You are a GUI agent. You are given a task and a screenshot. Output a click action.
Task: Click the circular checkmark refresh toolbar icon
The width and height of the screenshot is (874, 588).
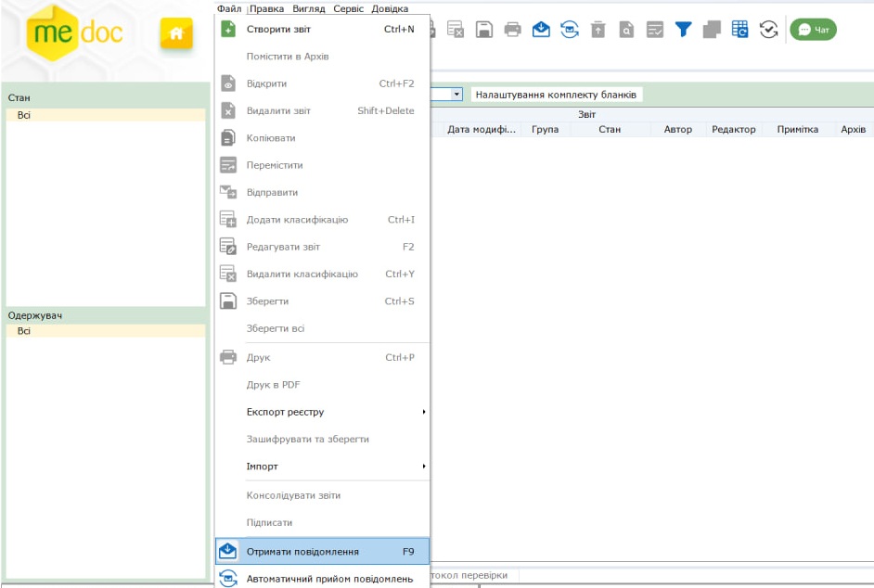(x=768, y=30)
